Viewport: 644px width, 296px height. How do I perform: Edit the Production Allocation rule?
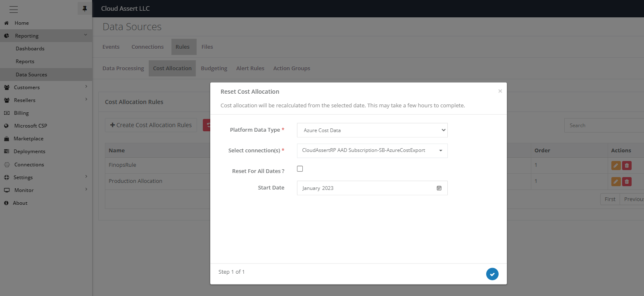pos(616,182)
